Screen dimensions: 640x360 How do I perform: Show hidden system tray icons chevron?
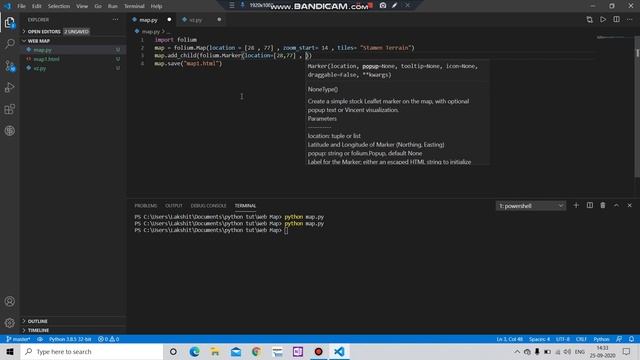pos(517,351)
